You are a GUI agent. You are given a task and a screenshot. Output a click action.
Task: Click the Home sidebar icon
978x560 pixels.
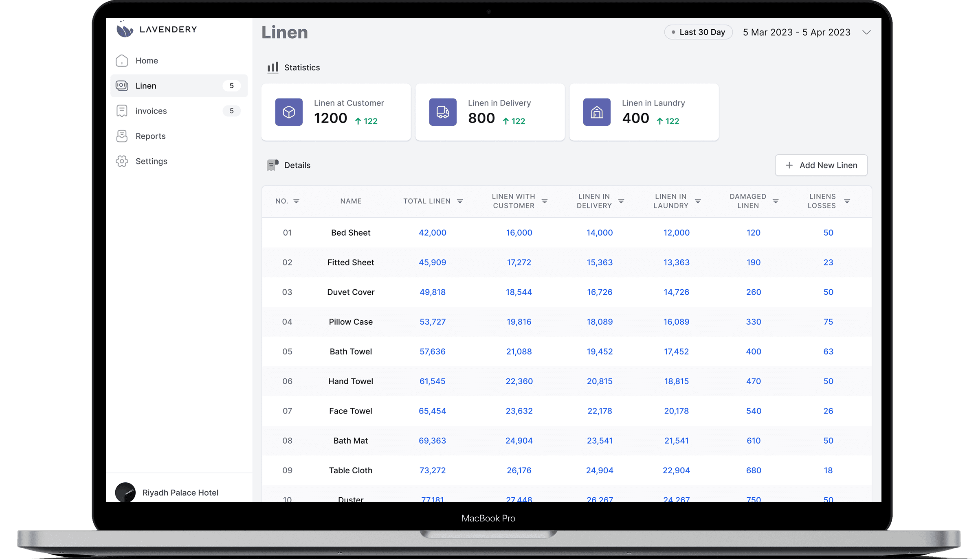(x=122, y=61)
